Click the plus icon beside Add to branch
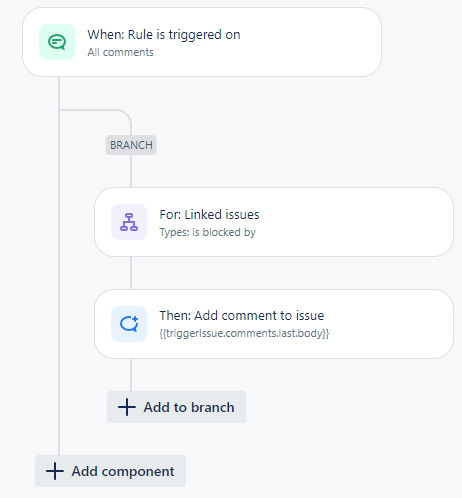The width and height of the screenshot is (462, 498). click(127, 407)
